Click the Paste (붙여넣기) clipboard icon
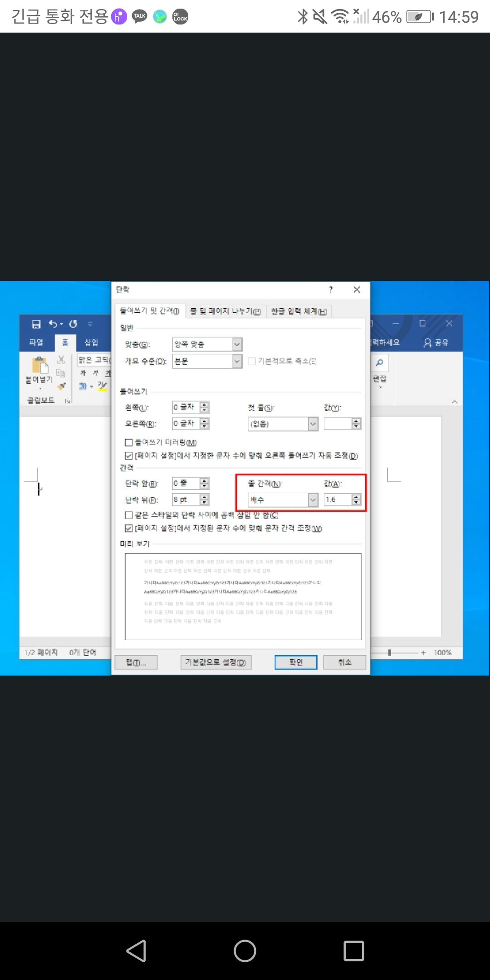The width and height of the screenshot is (490, 980). pos(39,365)
